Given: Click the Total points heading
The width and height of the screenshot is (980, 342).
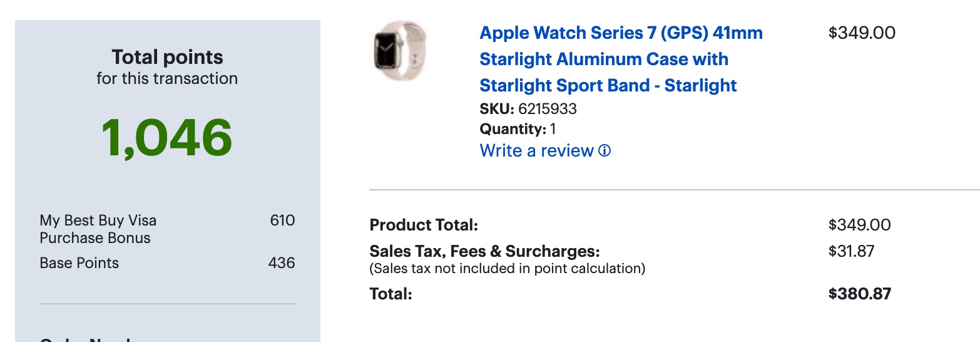Looking at the screenshot, I should coord(167,58).
